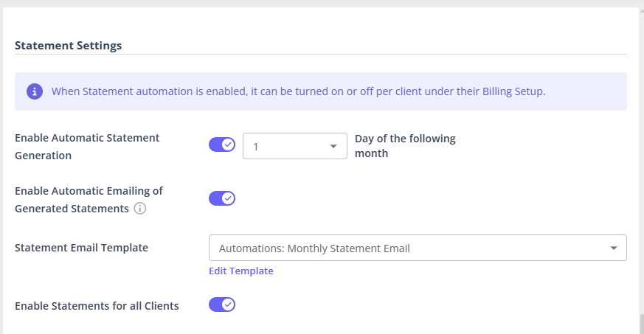Disable Automatic Statement Generation toggle

(221, 145)
